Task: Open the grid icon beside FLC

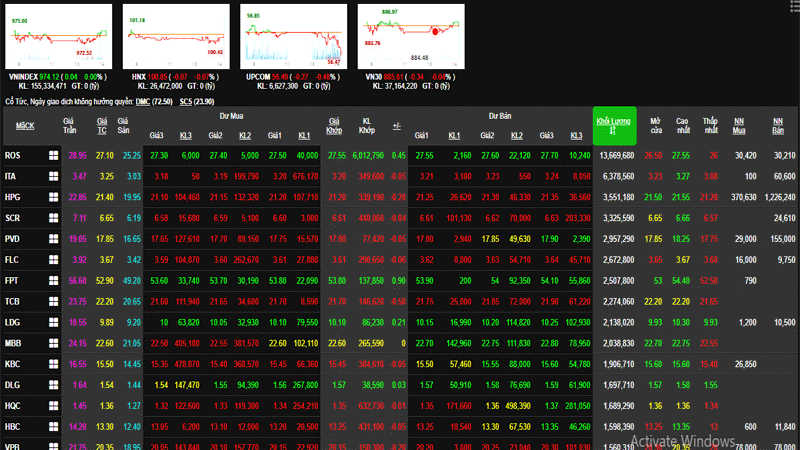Action: [53, 260]
